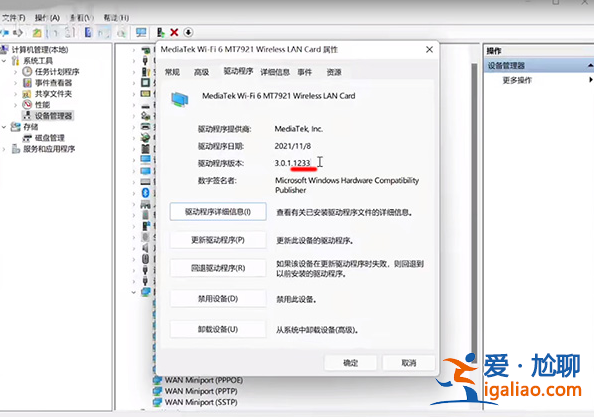
Task: Click the Forward arrow in the toolbar
Action: point(18,33)
